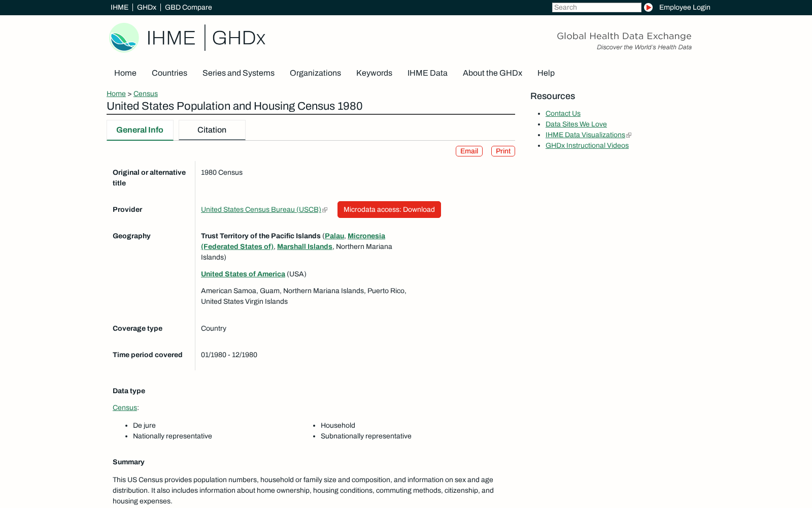Open Series and Systems menu item
This screenshot has height=508, width=812.
point(239,73)
